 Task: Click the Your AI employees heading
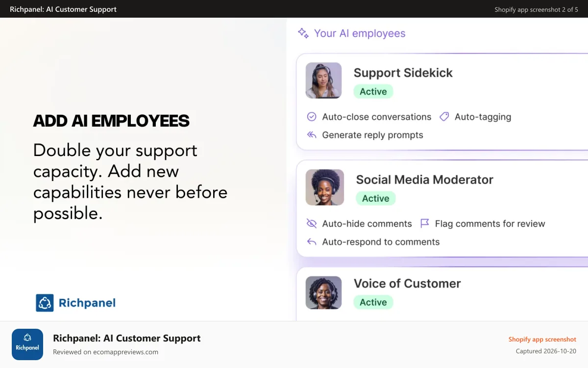(x=360, y=33)
